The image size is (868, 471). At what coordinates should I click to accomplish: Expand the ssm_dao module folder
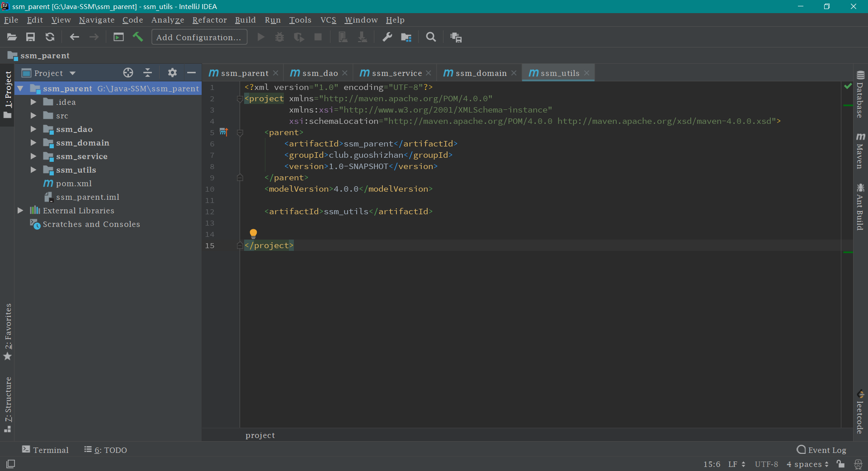click(x=33, y=129)
